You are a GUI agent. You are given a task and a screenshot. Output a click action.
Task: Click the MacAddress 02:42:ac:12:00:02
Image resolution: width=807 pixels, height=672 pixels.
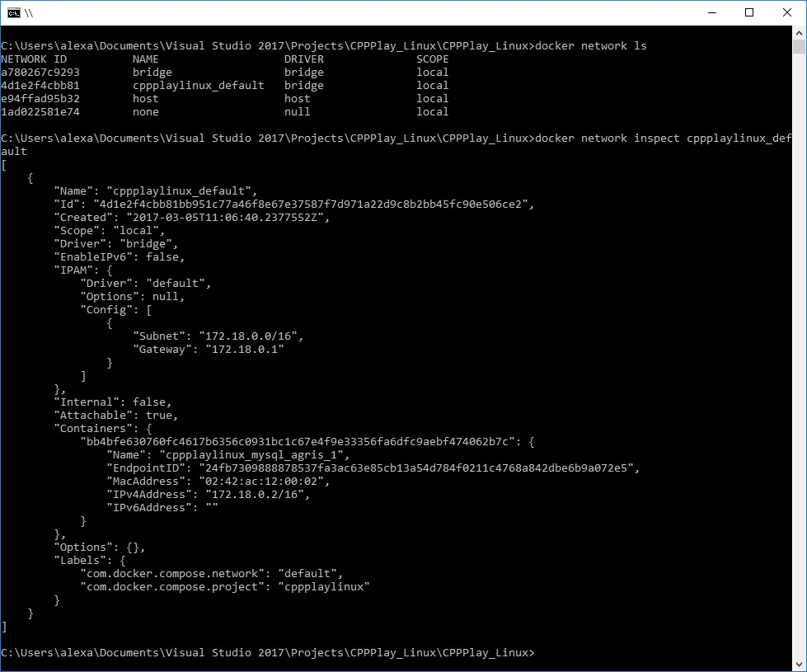point(261,482)
